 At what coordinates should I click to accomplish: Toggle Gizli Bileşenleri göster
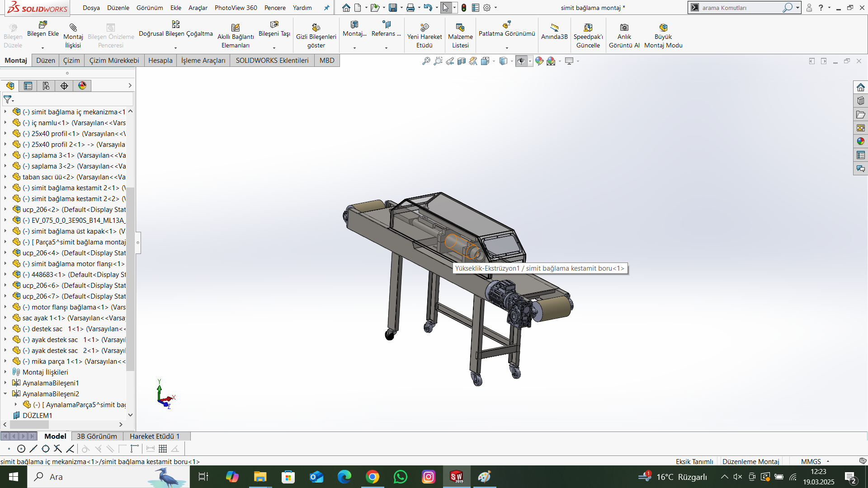[316, 28]
